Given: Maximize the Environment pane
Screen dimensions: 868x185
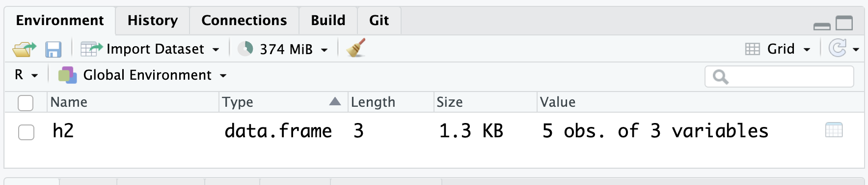Looking at the screenshot, I should (844, 23).
